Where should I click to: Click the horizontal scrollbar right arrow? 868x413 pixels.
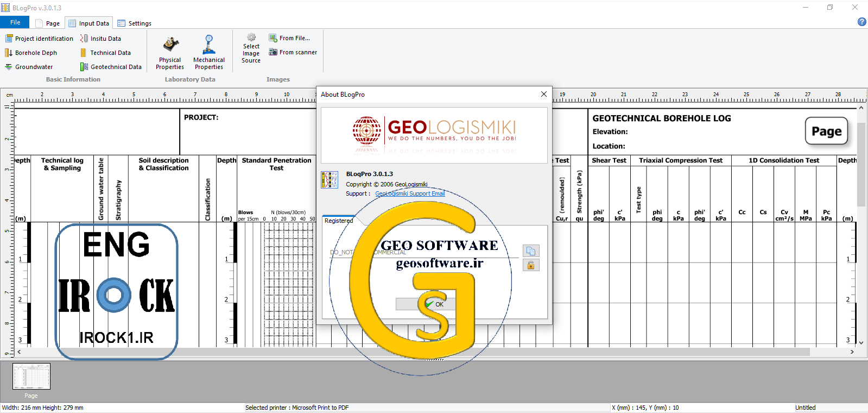click(x=852, y=352)
